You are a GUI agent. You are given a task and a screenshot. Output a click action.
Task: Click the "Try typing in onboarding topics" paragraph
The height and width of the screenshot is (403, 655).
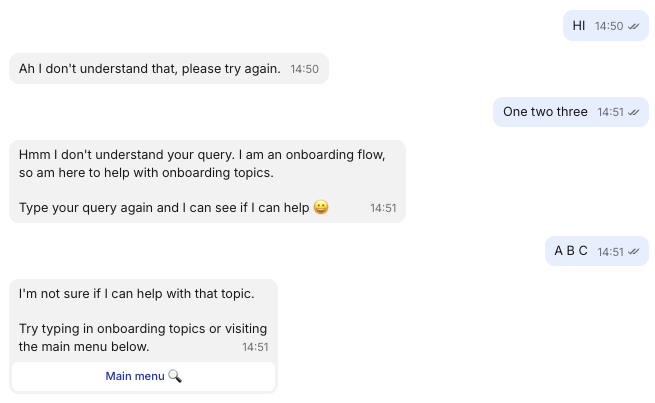[142, 337]
